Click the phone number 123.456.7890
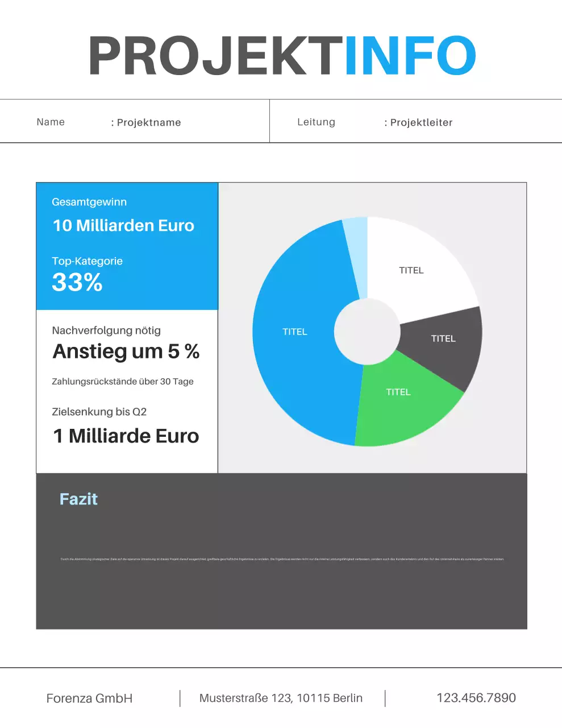This screenshot has height=728, width=562. (476, 698)
